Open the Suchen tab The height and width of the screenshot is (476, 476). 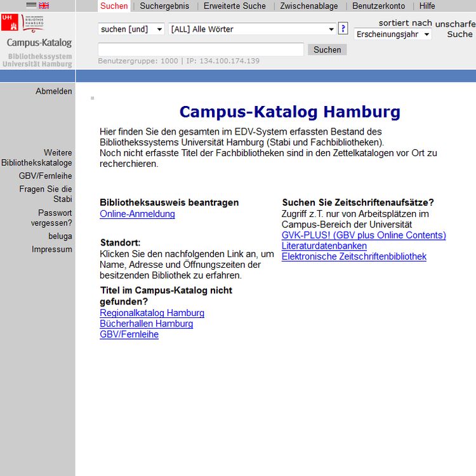114,6
